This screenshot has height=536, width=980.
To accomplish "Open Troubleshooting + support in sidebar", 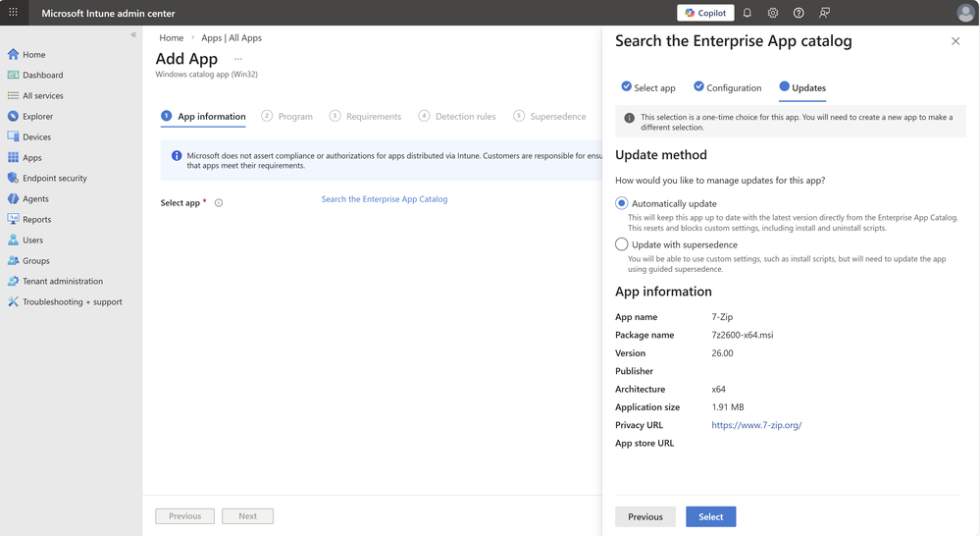I will pyautogui.click(x=72, y=301).
